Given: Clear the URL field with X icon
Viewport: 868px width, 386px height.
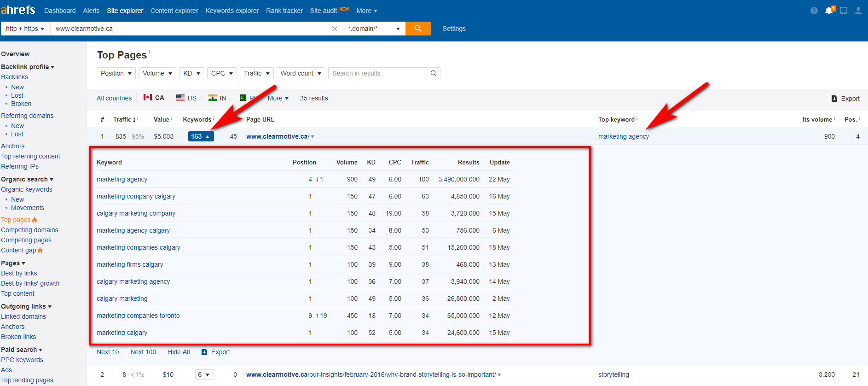Looking at the screenshot, I should [335, 29].
